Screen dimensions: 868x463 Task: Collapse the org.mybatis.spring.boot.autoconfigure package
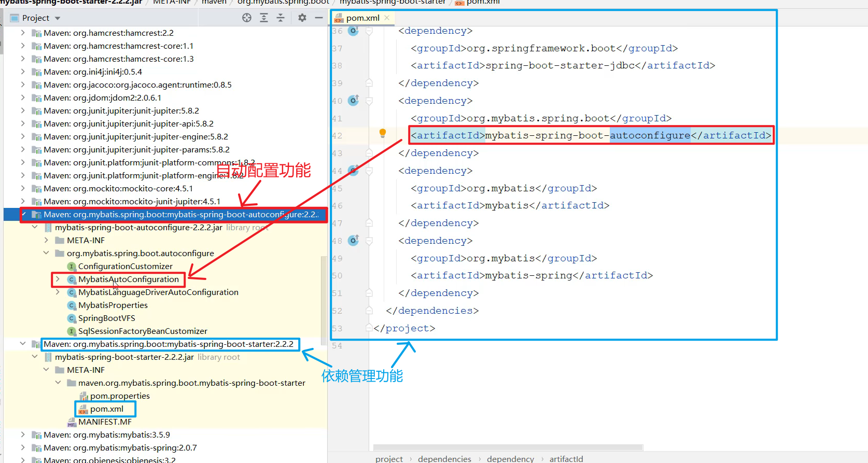[46, 254]
